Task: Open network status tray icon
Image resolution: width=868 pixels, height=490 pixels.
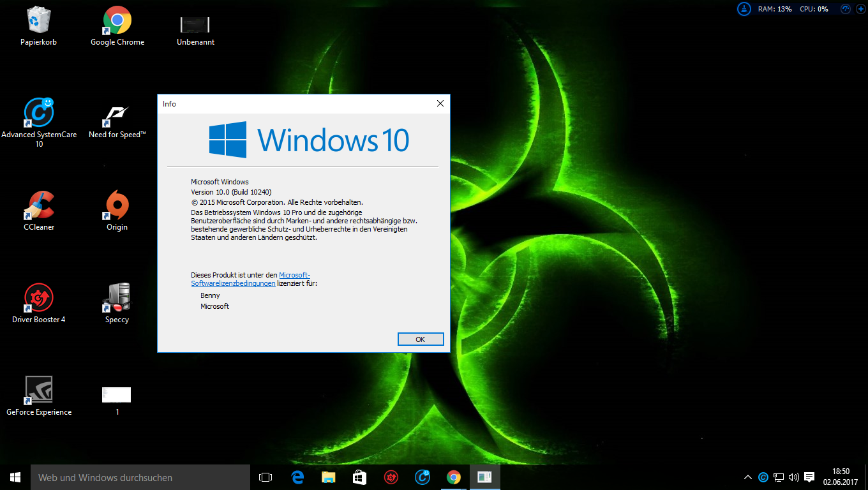Action: tap(779, 477)
